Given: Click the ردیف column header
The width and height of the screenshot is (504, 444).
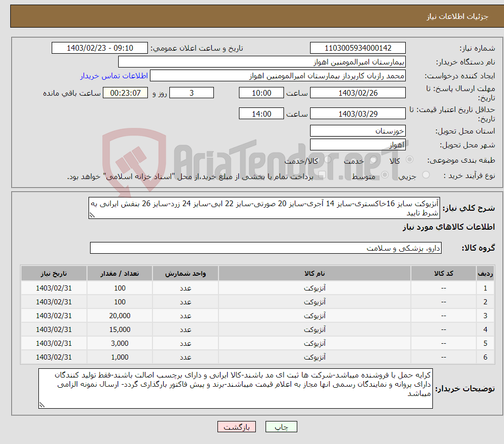Looking at the screenshot, I should click(485, 273).
